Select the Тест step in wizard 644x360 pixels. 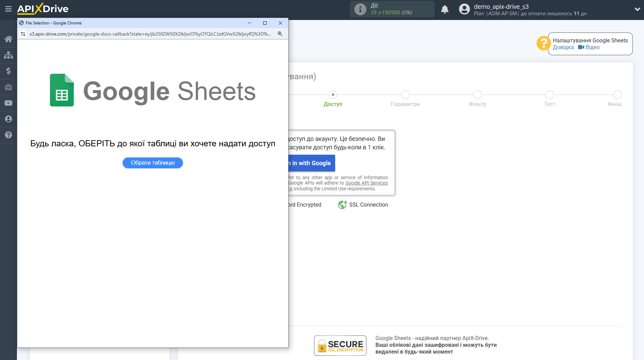point(549,99)
